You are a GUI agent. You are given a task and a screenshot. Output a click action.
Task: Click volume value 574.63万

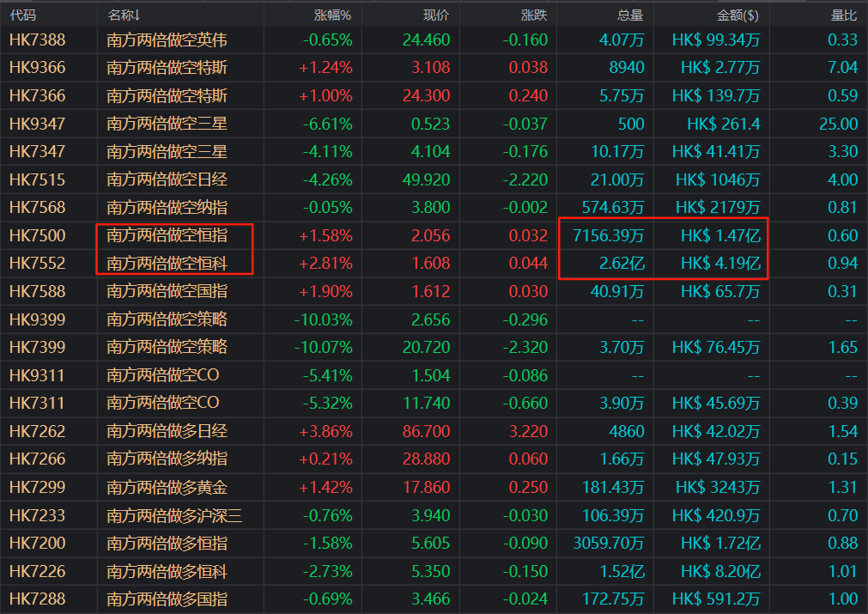(613, 207)
